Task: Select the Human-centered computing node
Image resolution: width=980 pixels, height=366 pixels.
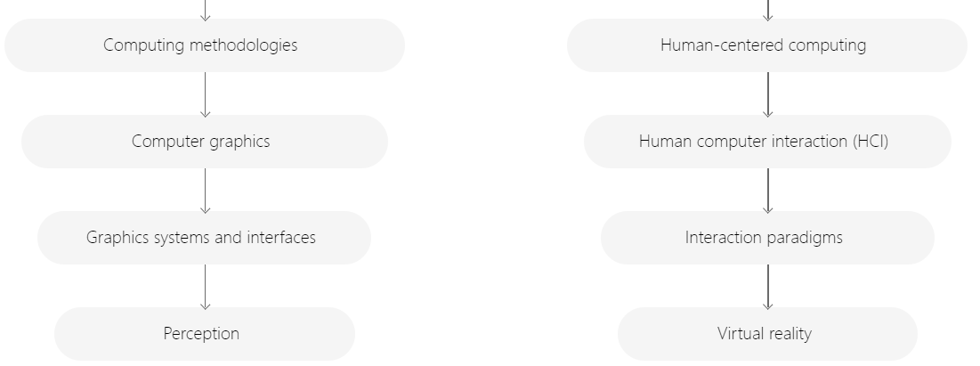Action: click(x=767, y=45)
